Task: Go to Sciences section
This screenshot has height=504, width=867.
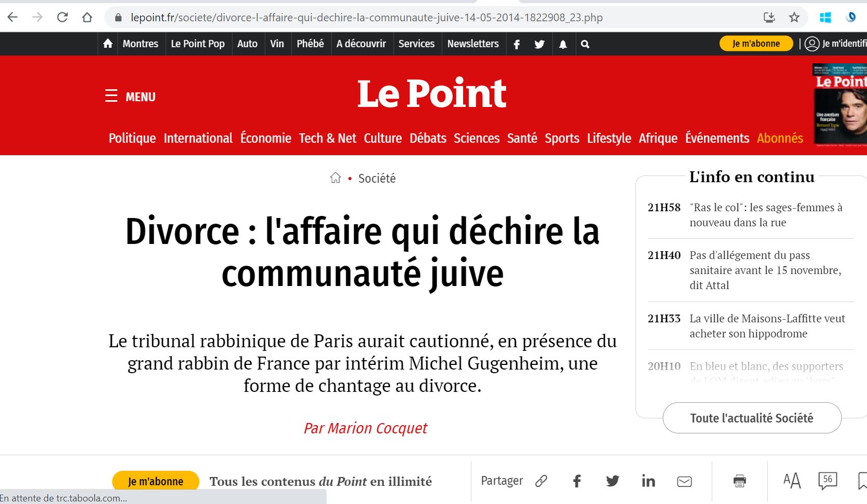Action: (477, 138)
